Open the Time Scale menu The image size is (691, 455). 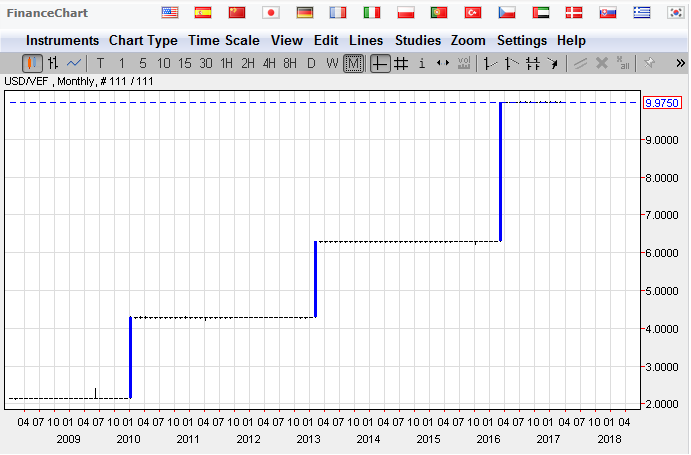(224, 41)
